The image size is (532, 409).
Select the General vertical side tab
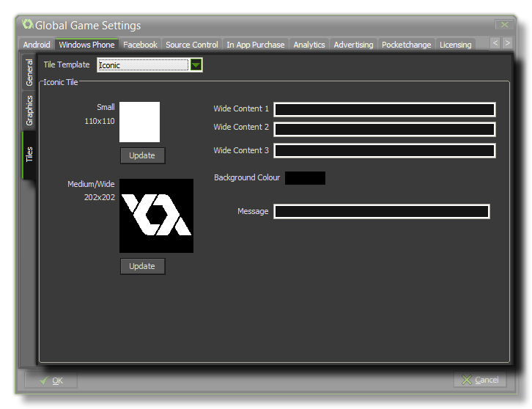click(30, 73)
